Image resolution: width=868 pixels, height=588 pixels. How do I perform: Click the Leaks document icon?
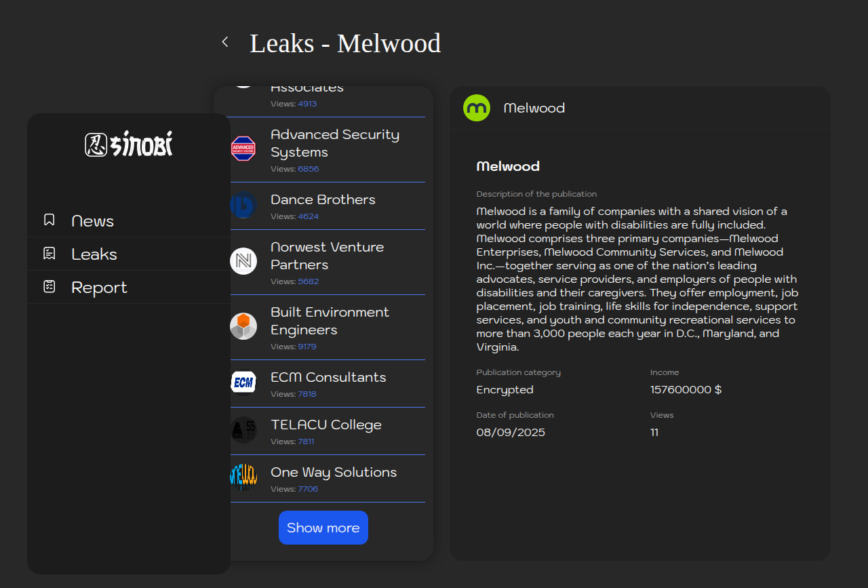50,254
